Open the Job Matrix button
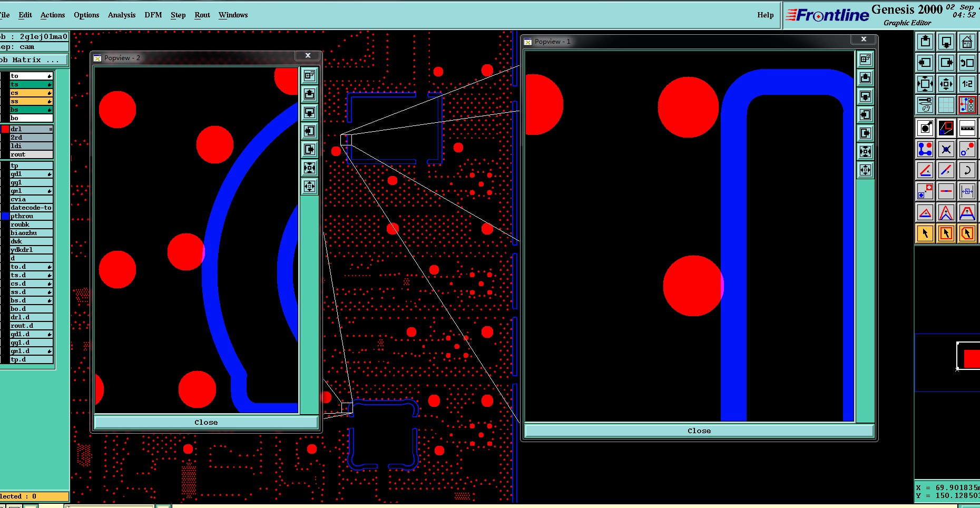 pos(34,60)
